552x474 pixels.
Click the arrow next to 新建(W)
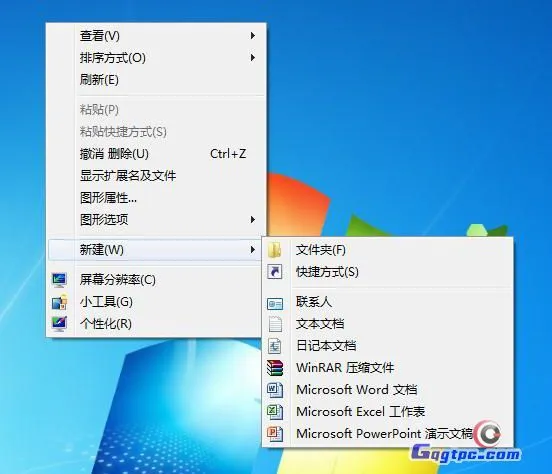252,250
